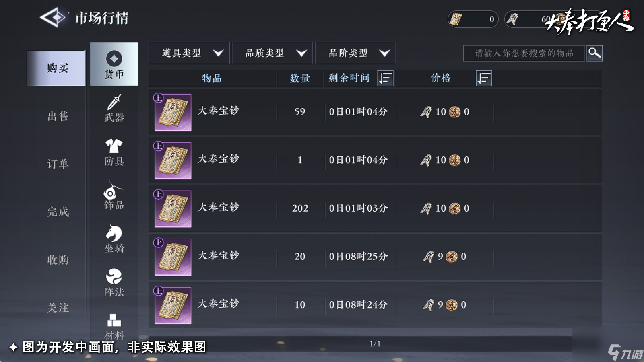Image resolution: width=644 pixels, height=362 pixels.
Task: Click the magnifier search icon
Action: [594, 53]
